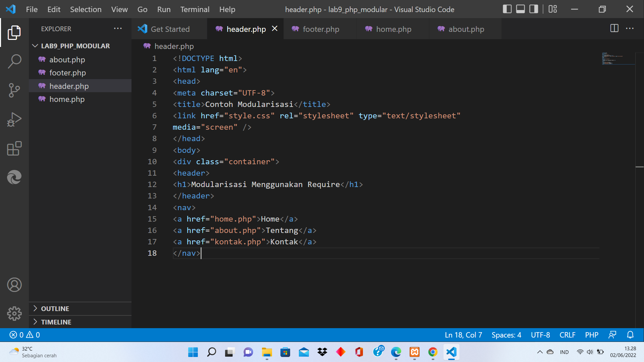The height and width of the screenshot is (362, 644).
Task: Open the Source Control view
Action: (x=14, y=90)
